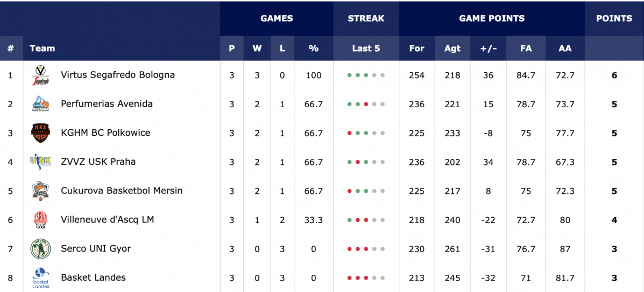644x292 pixels.
Task: Open the Virtus Segafredo Bologna team link
Action: [118, 75]
